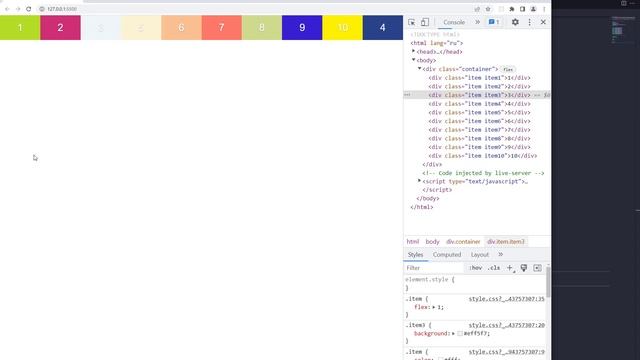The image size is (640, 360).
Task: Open the DevTools three-dot customize menu
Action: pyautogui.click(x=529, y=22)
